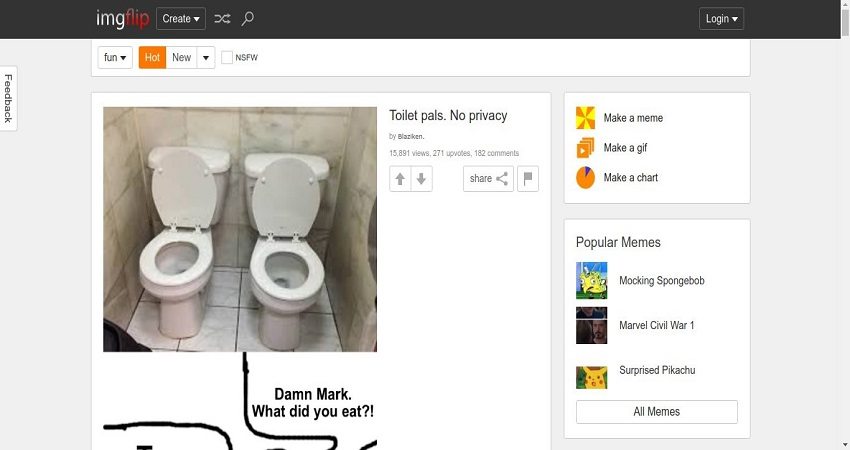Screen dimensions: 850x450
Task: Select the Hot sorting tab
Action: click(152, 58)
